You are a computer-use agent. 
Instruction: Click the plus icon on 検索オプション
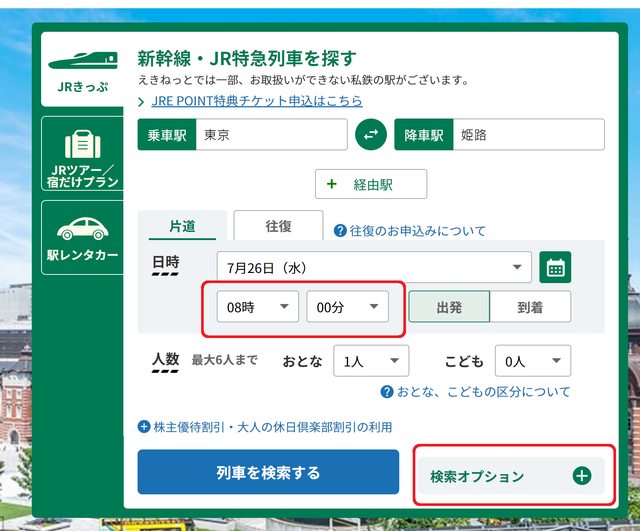582,476
